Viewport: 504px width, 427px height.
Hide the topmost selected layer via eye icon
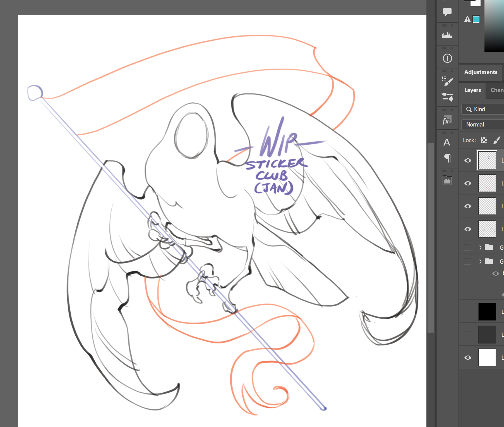point(468,160)
